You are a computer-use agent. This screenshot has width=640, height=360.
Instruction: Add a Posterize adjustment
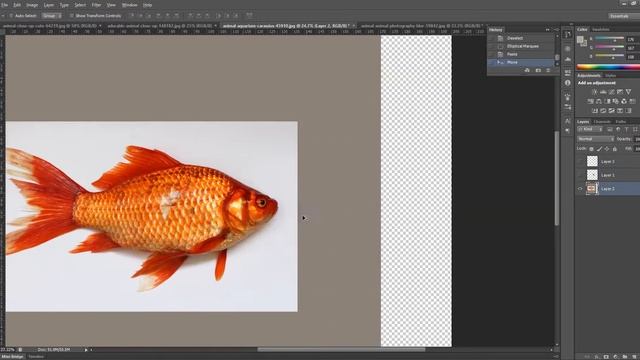click(603, 111)
